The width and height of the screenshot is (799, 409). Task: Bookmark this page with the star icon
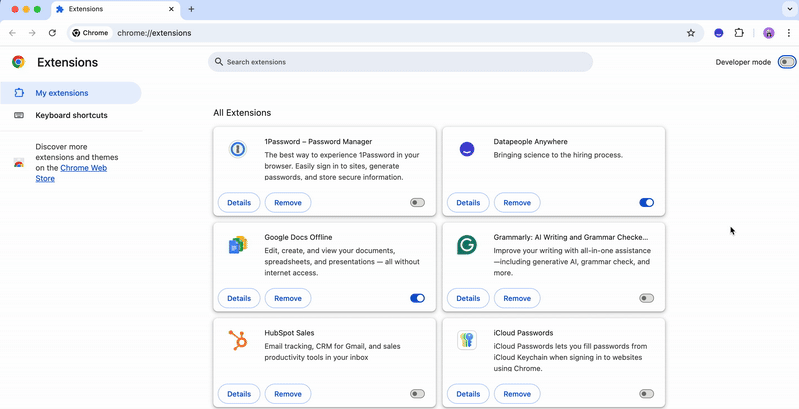pyautogui.click(x=691, y=33)
